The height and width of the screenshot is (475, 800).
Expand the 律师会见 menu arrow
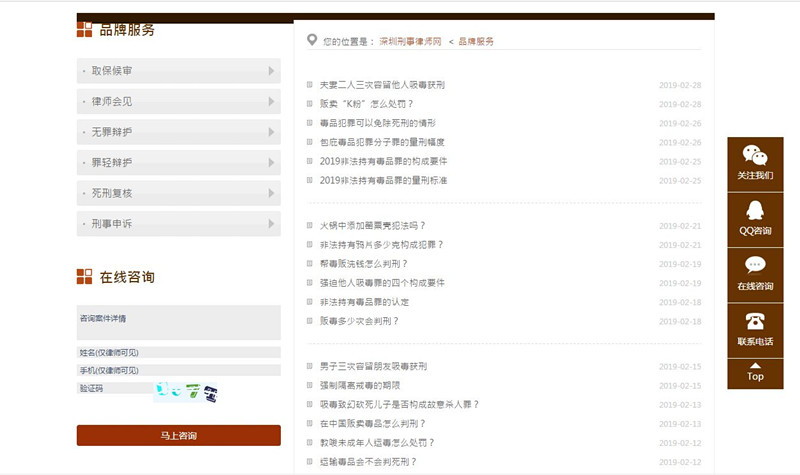pos(271,101)
